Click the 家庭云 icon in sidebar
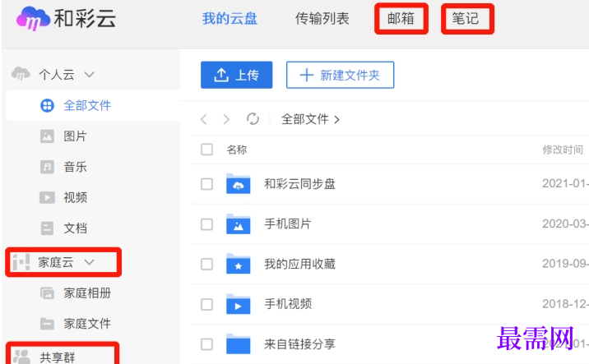589x364 pixels. click(21, 262)
